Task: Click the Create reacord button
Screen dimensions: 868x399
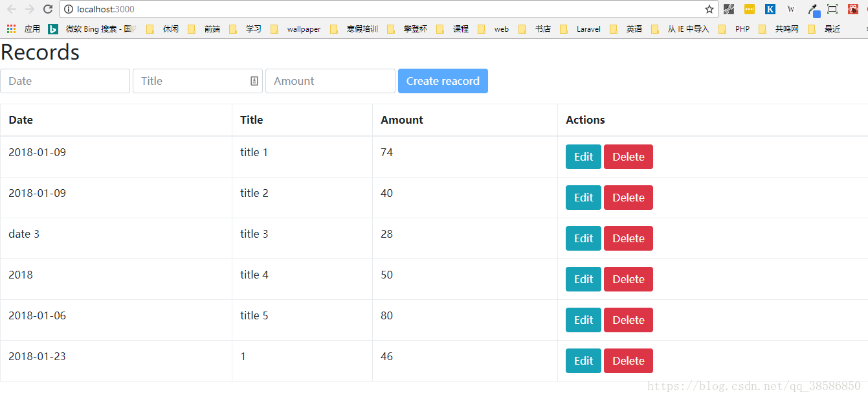Action: (443, 81)
